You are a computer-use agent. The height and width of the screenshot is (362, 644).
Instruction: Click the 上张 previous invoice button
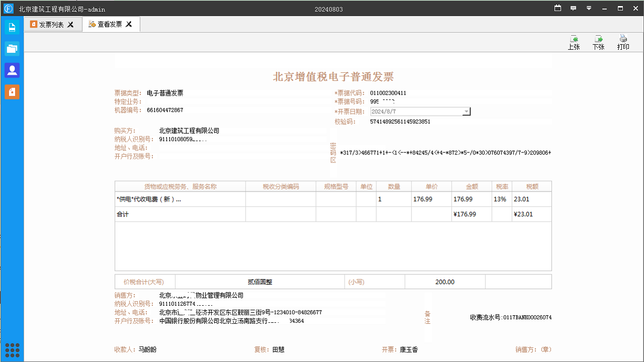[574, 42]
